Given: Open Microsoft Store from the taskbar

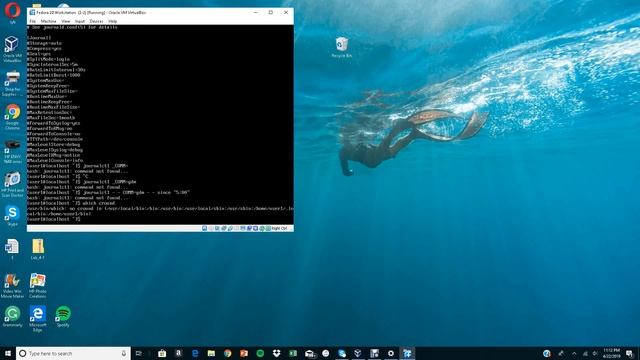Looking at the screenshot, I should click(x=162, y=353).
